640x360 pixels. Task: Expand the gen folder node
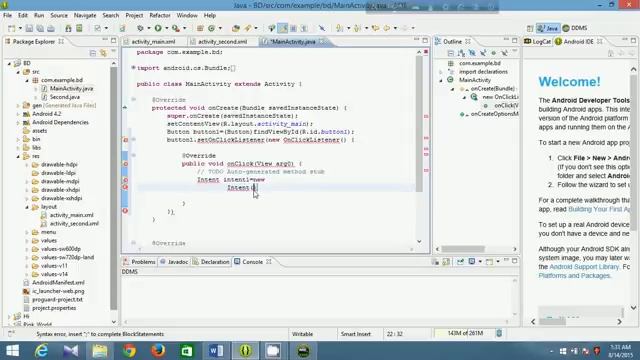tap(18, 106)
